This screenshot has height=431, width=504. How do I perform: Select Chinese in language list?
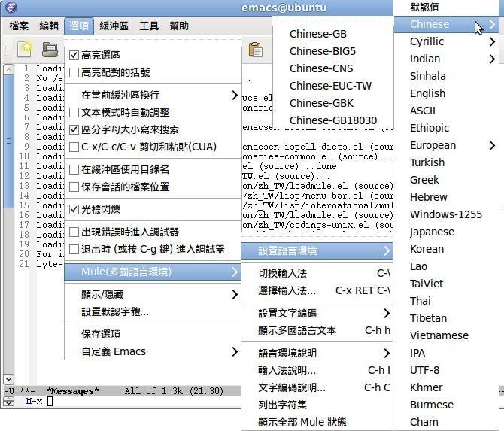(446, 24)
